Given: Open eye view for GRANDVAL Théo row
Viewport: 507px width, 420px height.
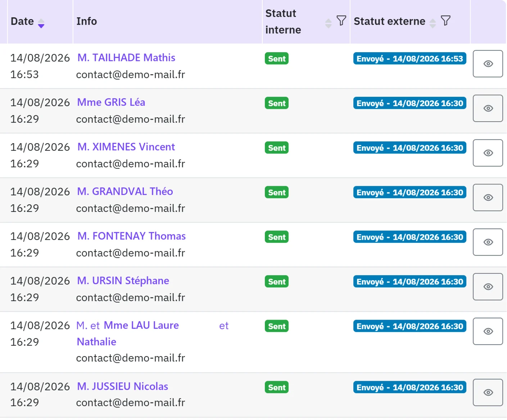Looking at the screenshot, I should pyautogui.click(x=488, y=197).
